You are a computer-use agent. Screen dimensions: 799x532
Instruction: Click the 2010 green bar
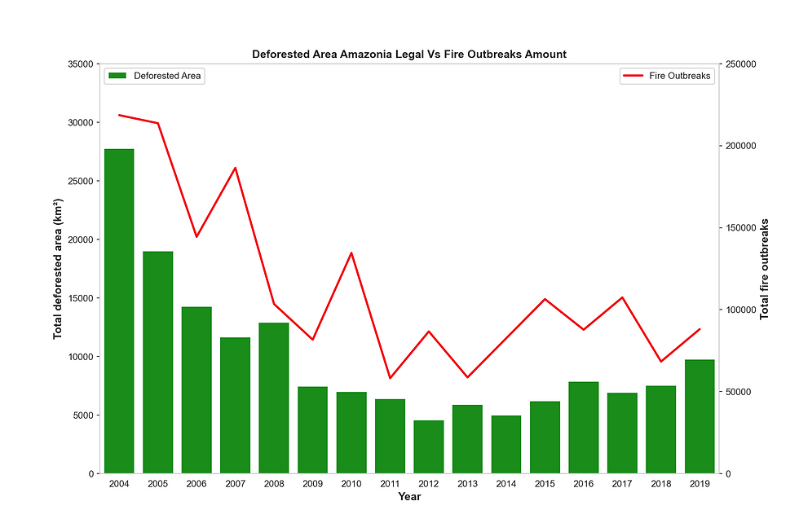pos(351,433)
